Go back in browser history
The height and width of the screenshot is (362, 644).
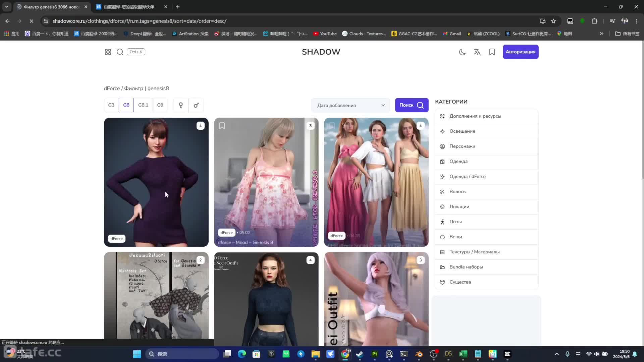point(7,21)
